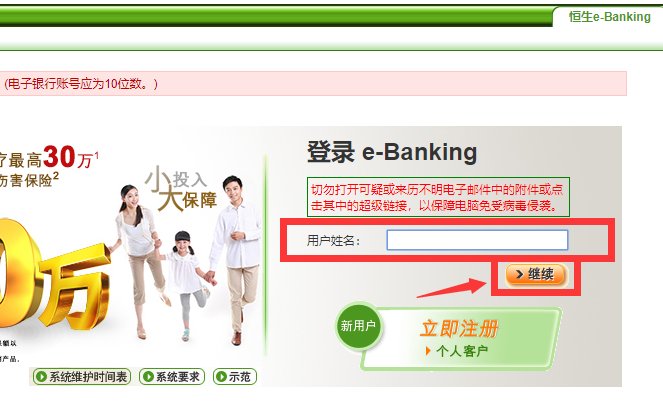Open 立即注册 register now banner
This screenshot has width=663, height=420.
tap(460, 329)
